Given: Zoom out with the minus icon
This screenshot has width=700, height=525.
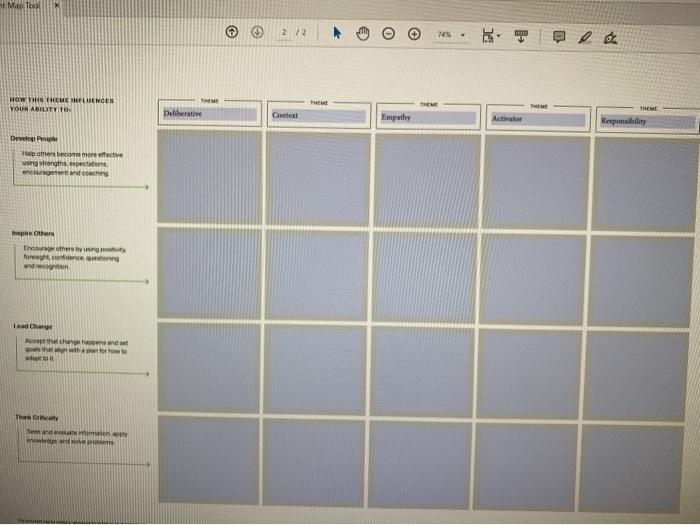Looking at the screenshot, I should [388, 33].
